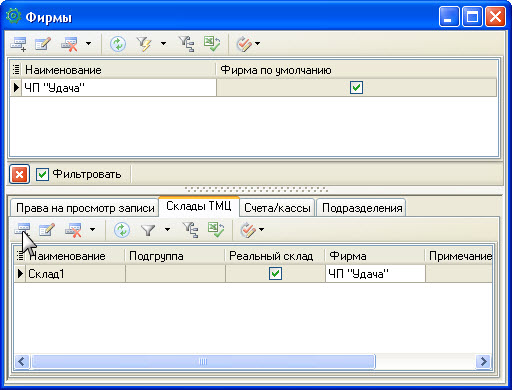Toggle Реальный склад checkbox for Склад1
512x390 pixels.
pyautogui.click(x=275, y=274)
